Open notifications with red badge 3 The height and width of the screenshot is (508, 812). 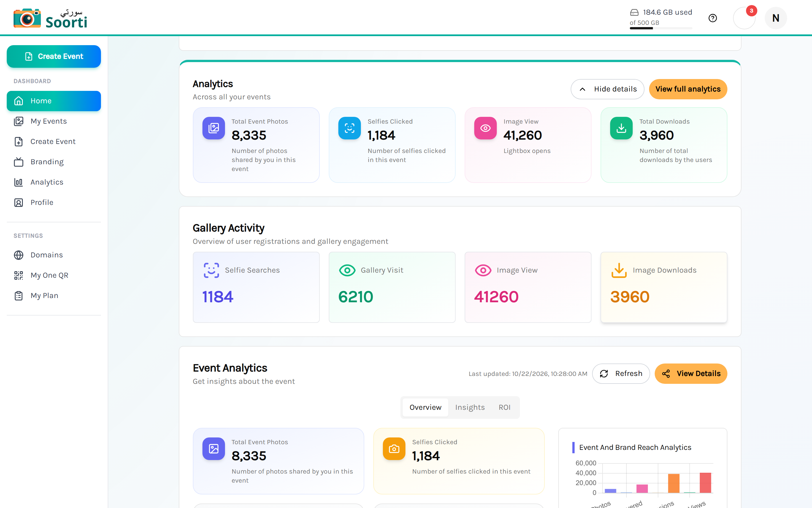744,18
